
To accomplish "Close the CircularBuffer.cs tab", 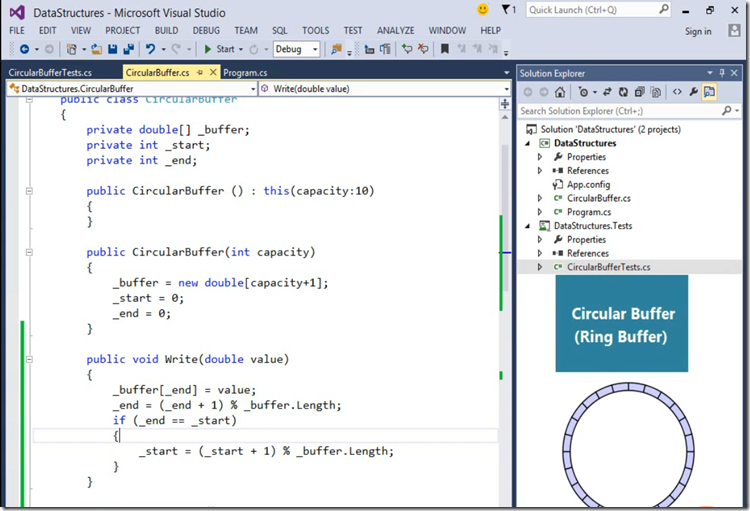I will pos(213,72).
